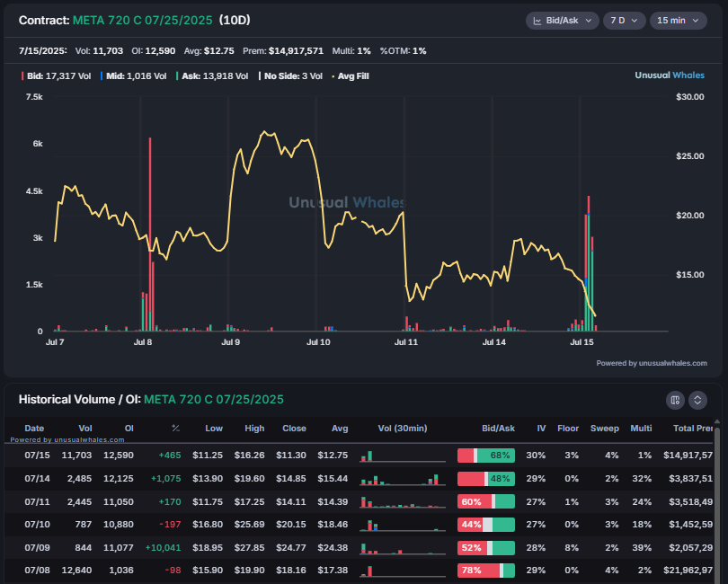This screenshot has height=584, width=728.
Task: Sort by the Avg column header
Action: (340, 428)
